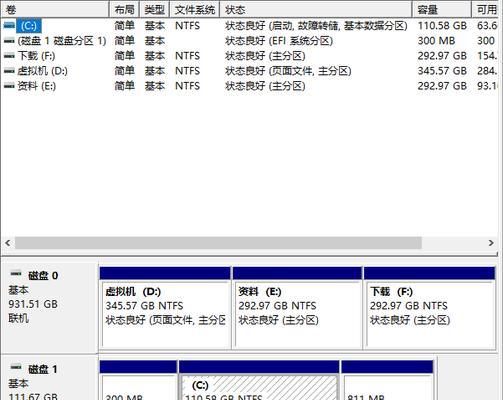Image resolution: width=503 pixels, height=400 pixels.
Task: Sort by 容量 column header
Action: [442, 9]
